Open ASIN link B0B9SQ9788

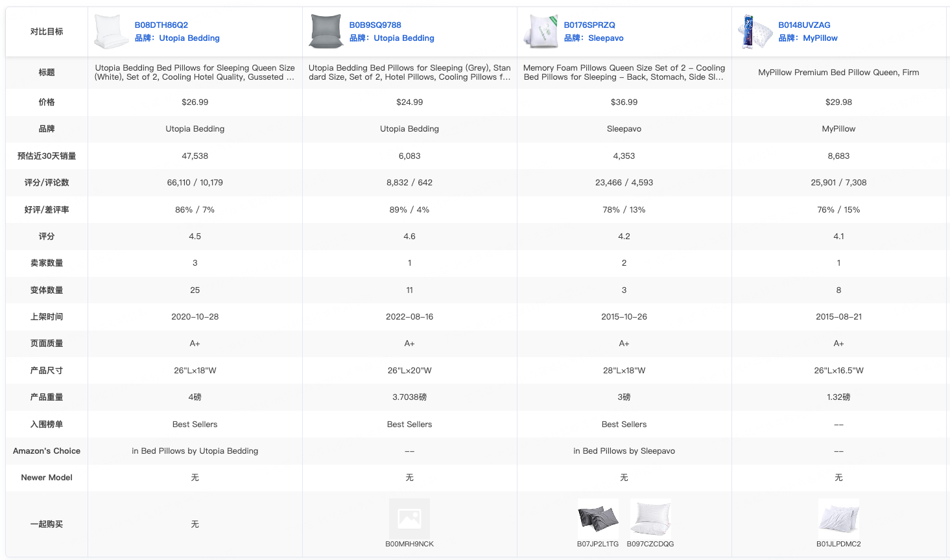click(x=375, y=25)
